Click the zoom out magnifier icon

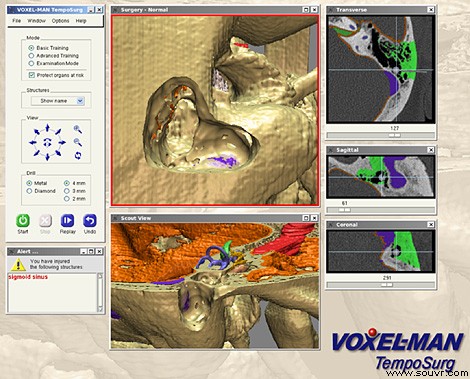tap(78, 142)
